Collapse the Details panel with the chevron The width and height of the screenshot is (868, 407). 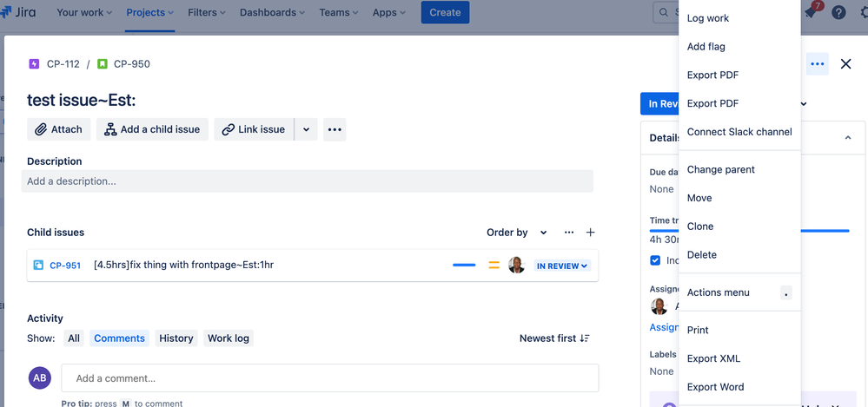pyautogui.click(x=847, y=137)
